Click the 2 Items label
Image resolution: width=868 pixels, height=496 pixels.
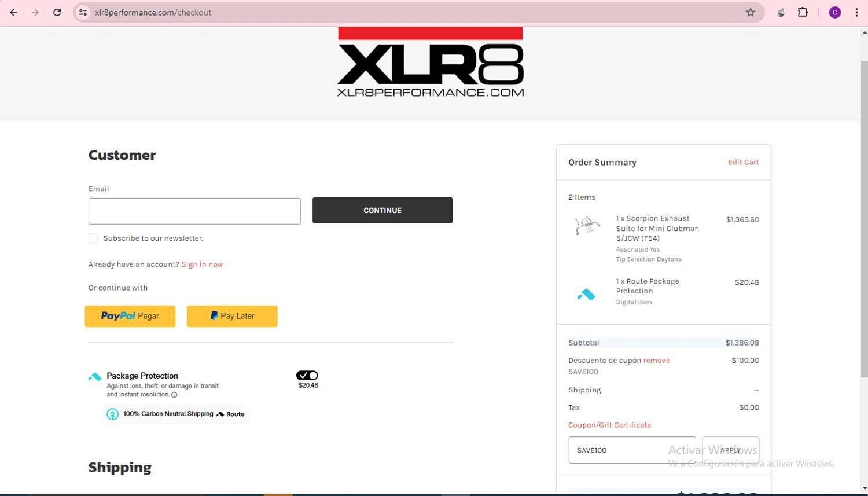(582, 197)
